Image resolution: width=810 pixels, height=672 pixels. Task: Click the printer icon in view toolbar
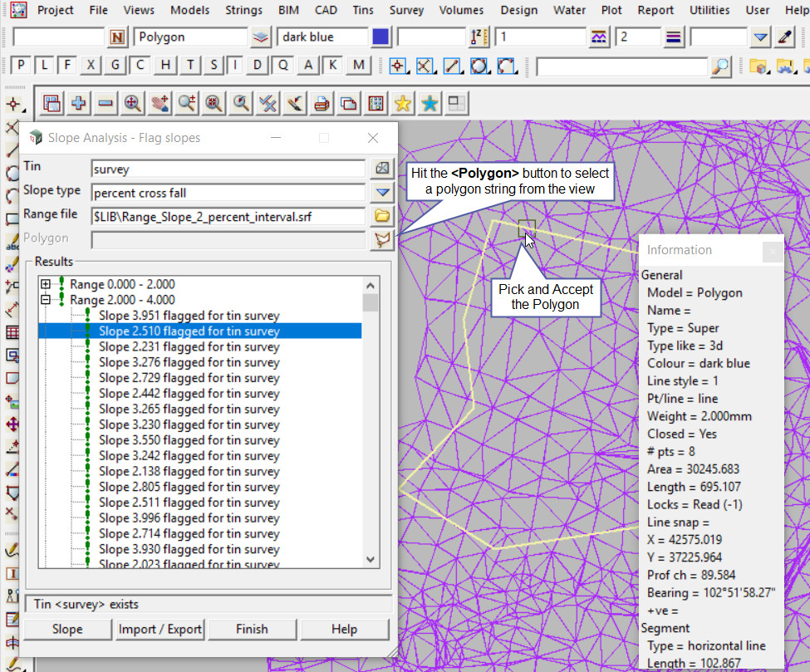coord(322,103)
